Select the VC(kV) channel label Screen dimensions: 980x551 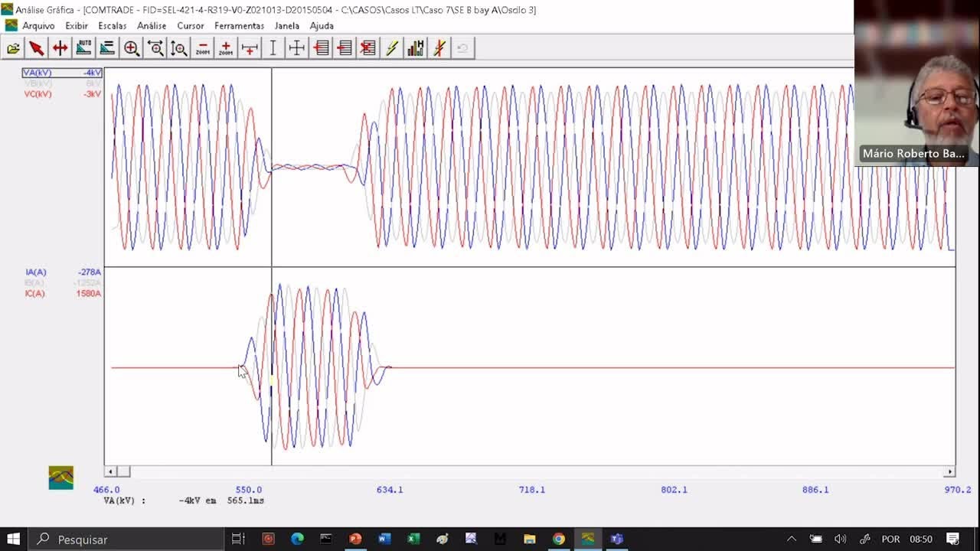(x=38, y=94)
